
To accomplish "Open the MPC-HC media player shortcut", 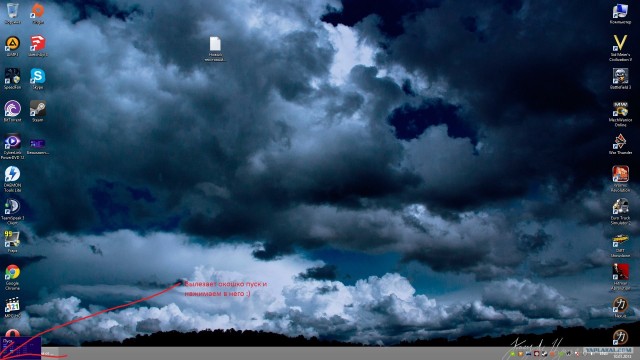I will [x=12, y=307].
